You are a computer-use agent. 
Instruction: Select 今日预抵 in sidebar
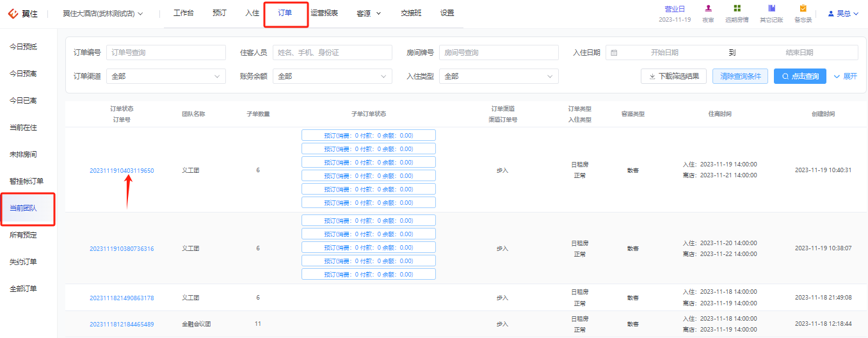23,47
